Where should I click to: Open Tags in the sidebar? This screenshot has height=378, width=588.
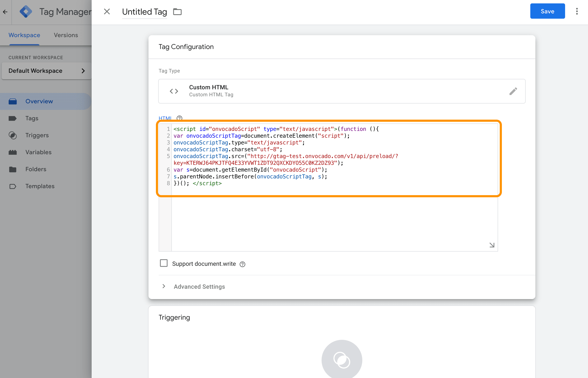[x=32, y=118]
